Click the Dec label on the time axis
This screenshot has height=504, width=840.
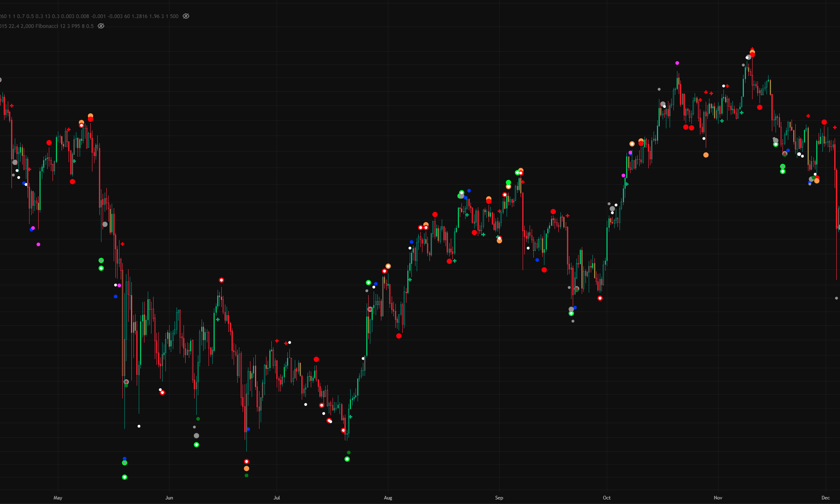pyautogui.click(x=825, y=498)
